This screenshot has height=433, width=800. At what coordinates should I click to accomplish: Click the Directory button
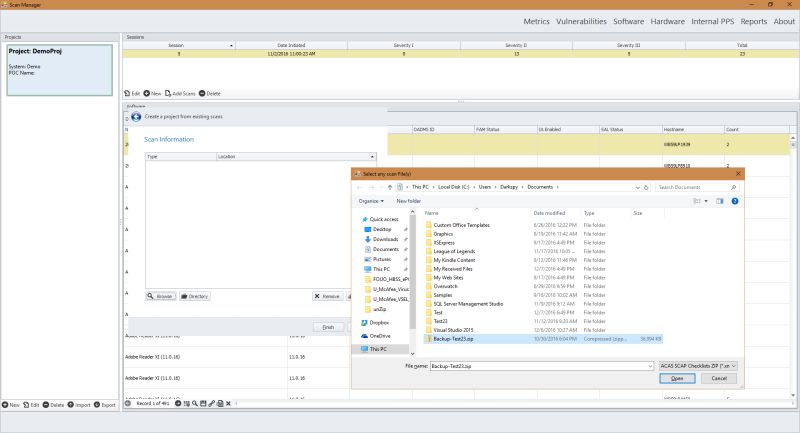click(x=195, y=296)
